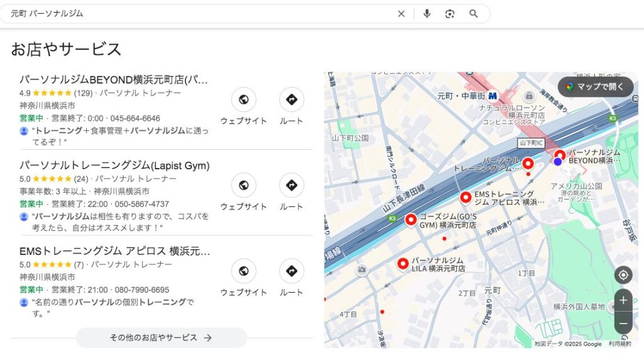Screen dimensions: 644x355
Task: Start voice search with microphone icon
Action: tap(427, 14)
